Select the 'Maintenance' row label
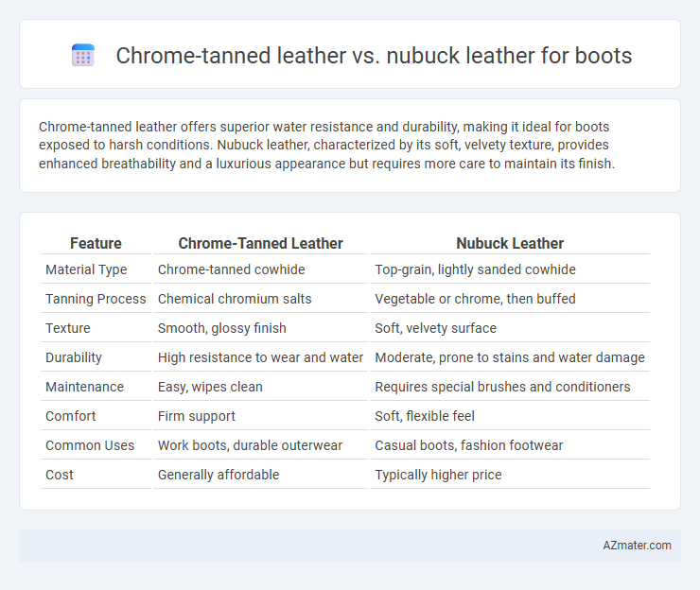Viewport: 700px width, 590px height. pyautogui.click(x=84, y=387)
